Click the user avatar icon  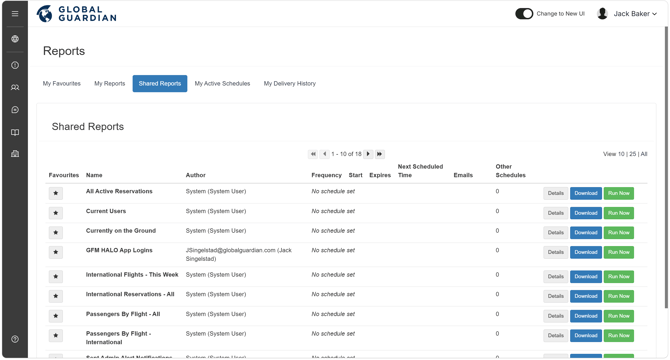tap(602, 14)
